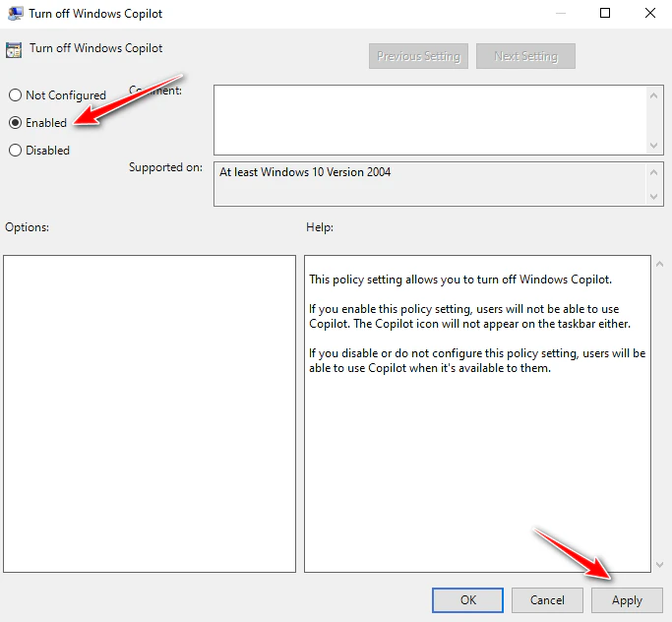Click the Next Setting button
This screenshot has width=672, height=622.
pyautogui.click(x=525, y=56)
